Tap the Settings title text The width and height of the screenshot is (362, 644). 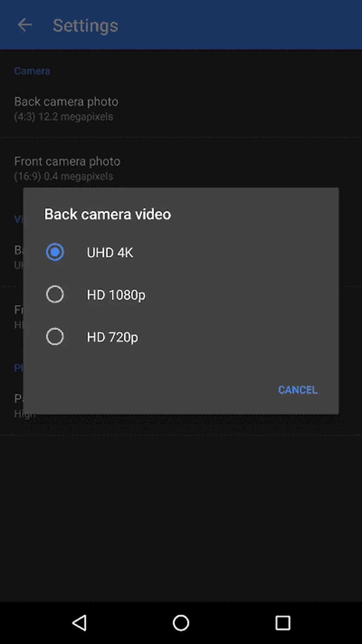(85, 26)
